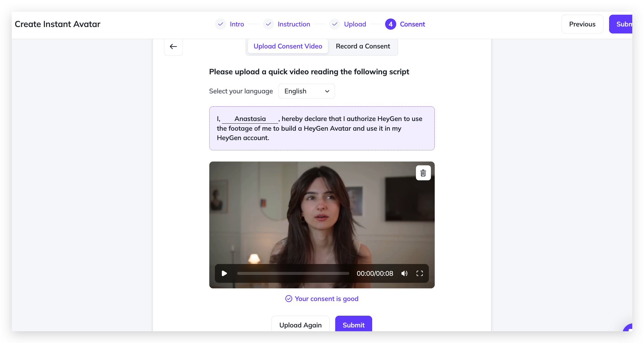Click the step 4 Consent circle
The width and height of the screenshot is (644, 343).
tap(390, 24)
